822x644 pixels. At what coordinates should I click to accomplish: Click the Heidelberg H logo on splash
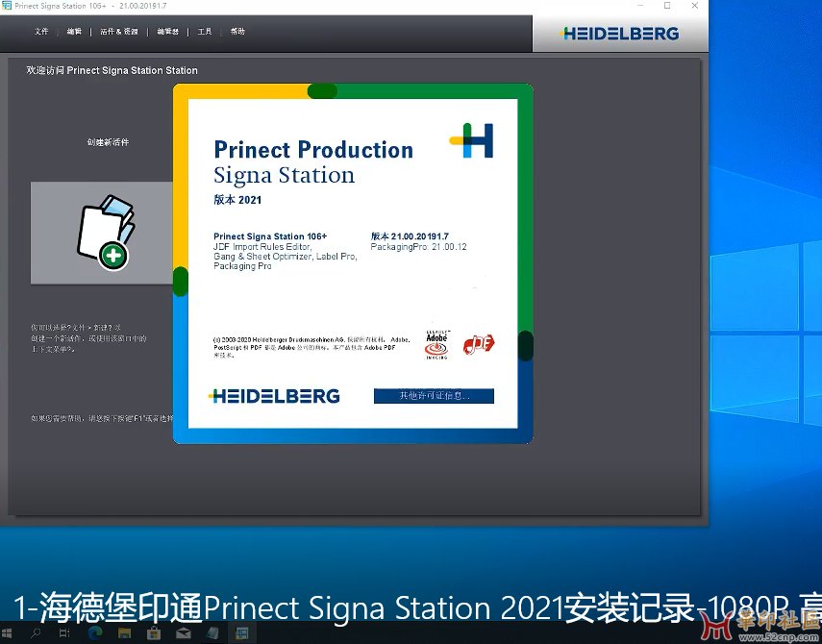pos(472,140)
